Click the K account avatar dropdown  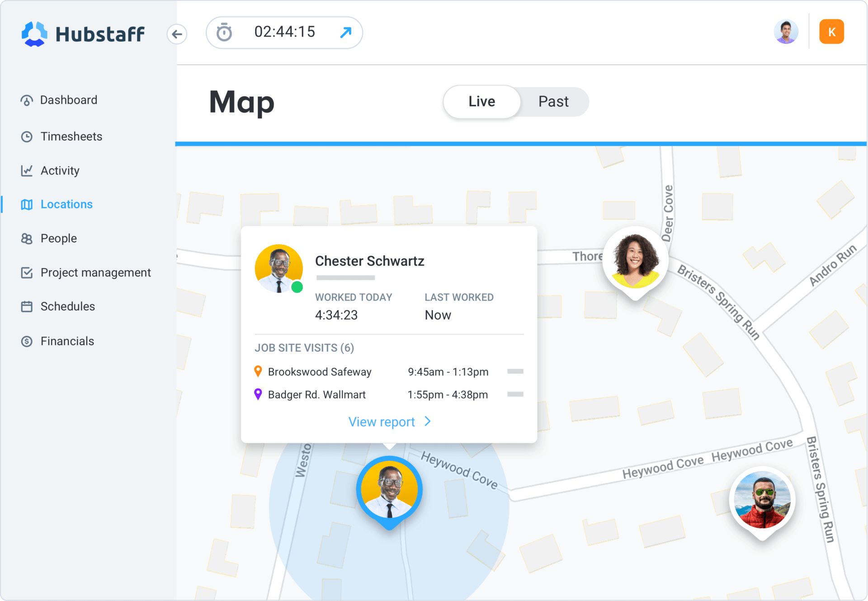coord(831,31)
